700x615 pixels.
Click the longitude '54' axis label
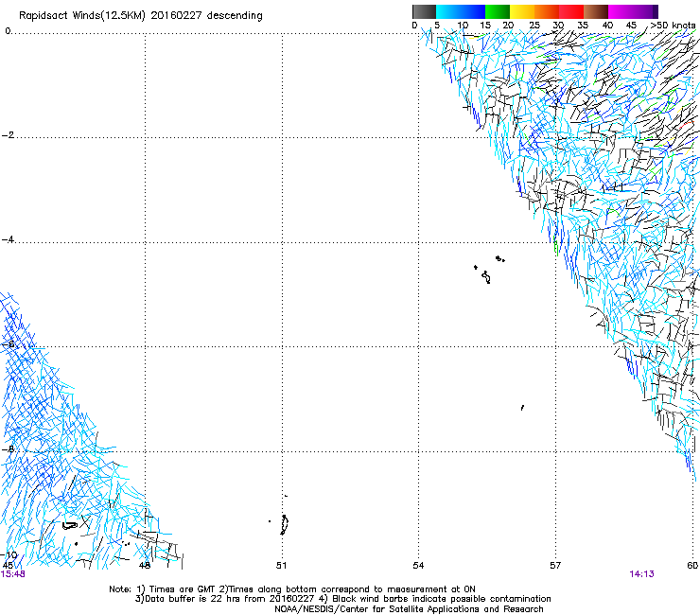[418, 566]
